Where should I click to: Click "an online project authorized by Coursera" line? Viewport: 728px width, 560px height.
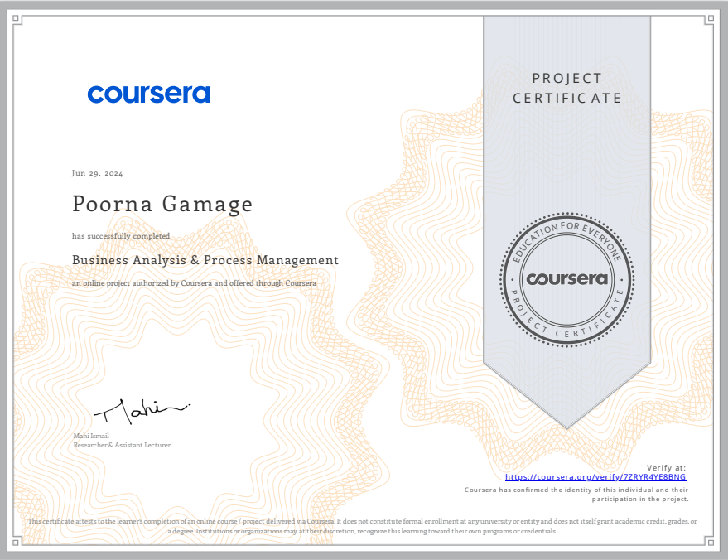(194, 282)
